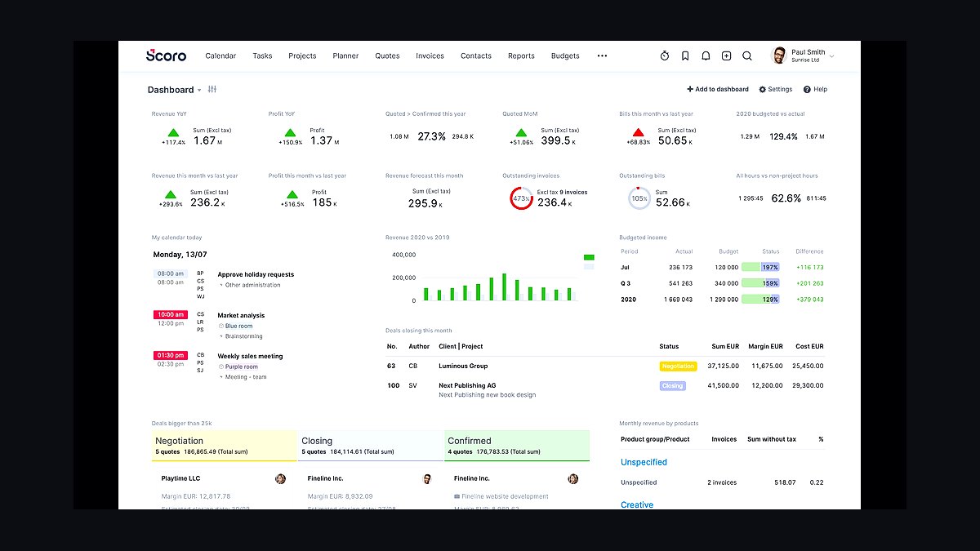980x551 pixels.
Task: Open Budgets in the top navigation
Action: pos(565,56)
